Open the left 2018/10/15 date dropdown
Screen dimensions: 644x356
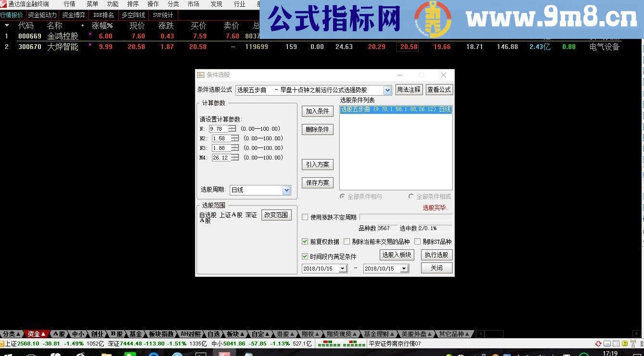(x=342, y=268)
